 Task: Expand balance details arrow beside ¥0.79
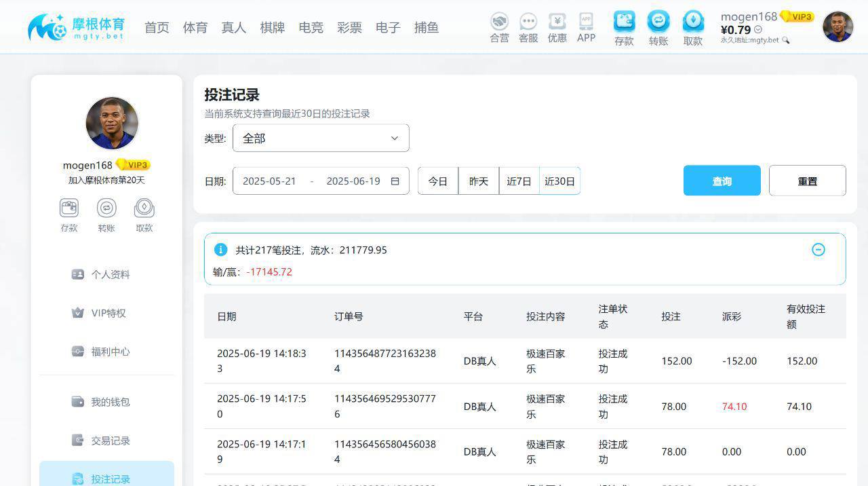pos(758,30)
